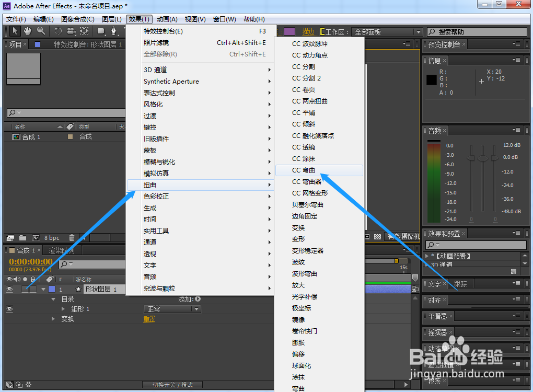The height and width of the screenshot is (392, 533).
Task: Open the 添加 add-shape arrow button
Action: [198, 299]
